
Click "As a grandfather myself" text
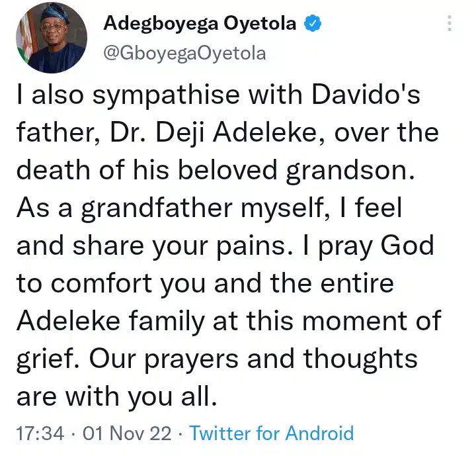coord(164,210)
